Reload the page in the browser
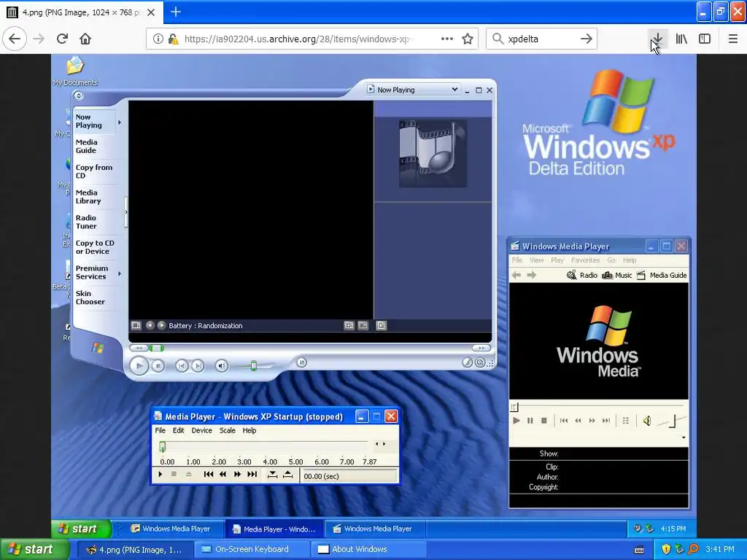747x560 pixels. click(62, 39)
